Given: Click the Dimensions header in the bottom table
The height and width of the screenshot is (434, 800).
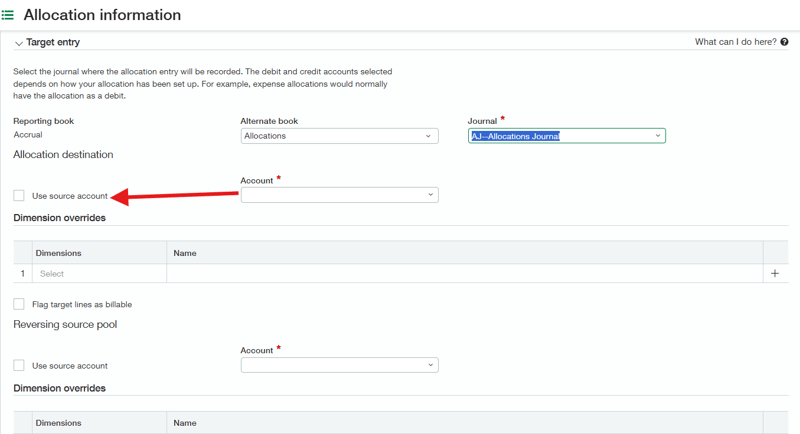Looking at the screenshot, I should click(x=59, y=423).
